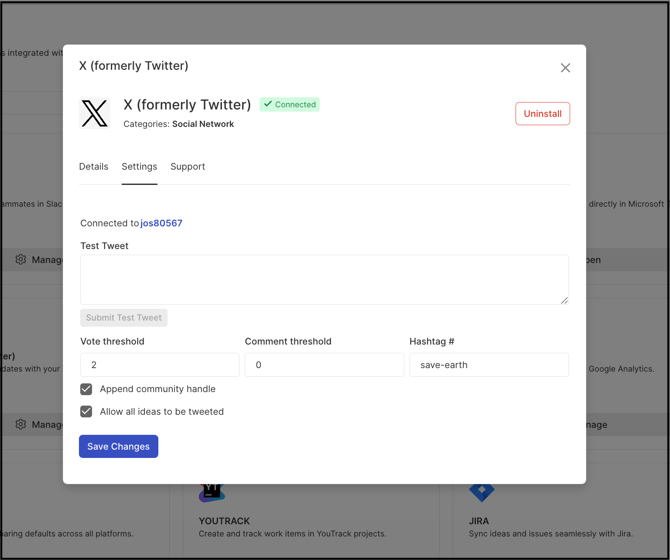Click the Manage gear icon in background
This screenshot has width=670, height=560.
(x=21, y=260)
